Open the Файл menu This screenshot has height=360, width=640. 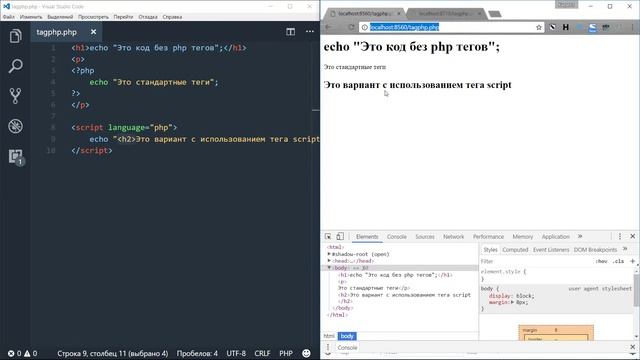9,17
